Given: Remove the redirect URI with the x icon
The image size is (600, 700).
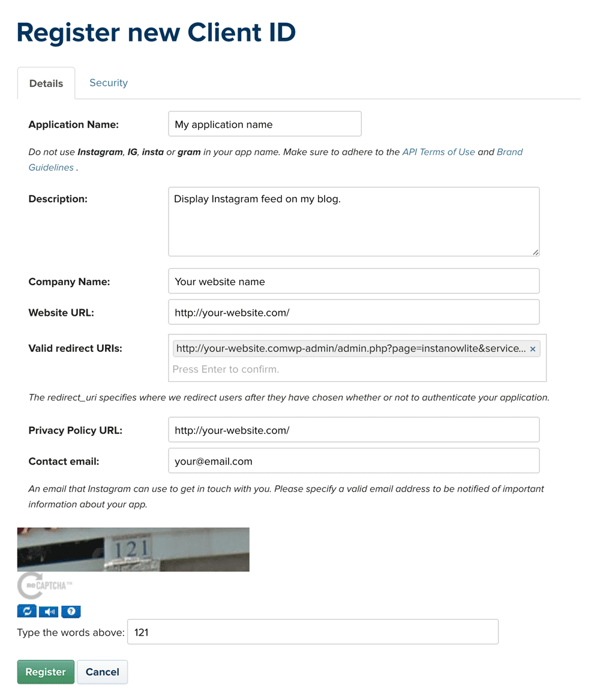Looking at the screenshot, I should click(x=533, y=349).
